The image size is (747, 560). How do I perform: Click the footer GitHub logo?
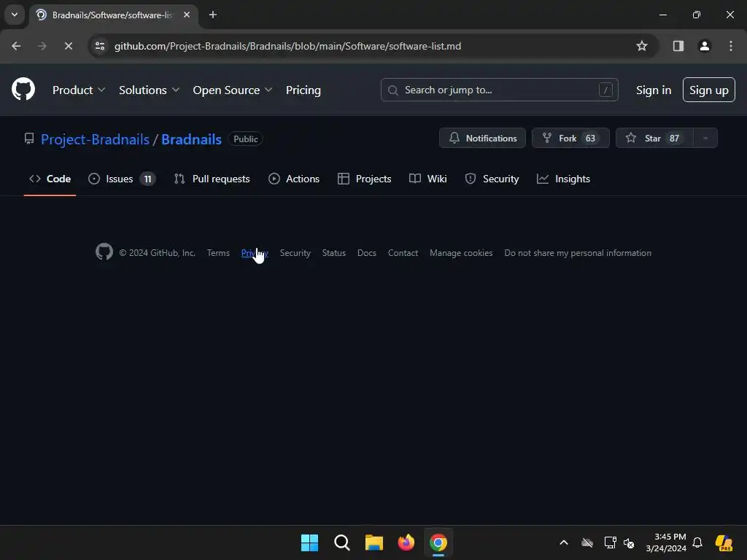click(104, 252)
